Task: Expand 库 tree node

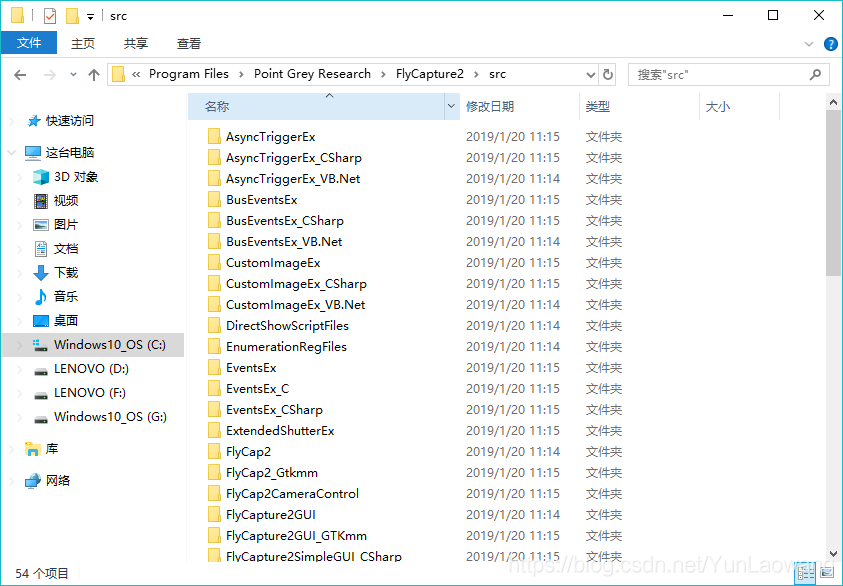Action: click(11, 449)
